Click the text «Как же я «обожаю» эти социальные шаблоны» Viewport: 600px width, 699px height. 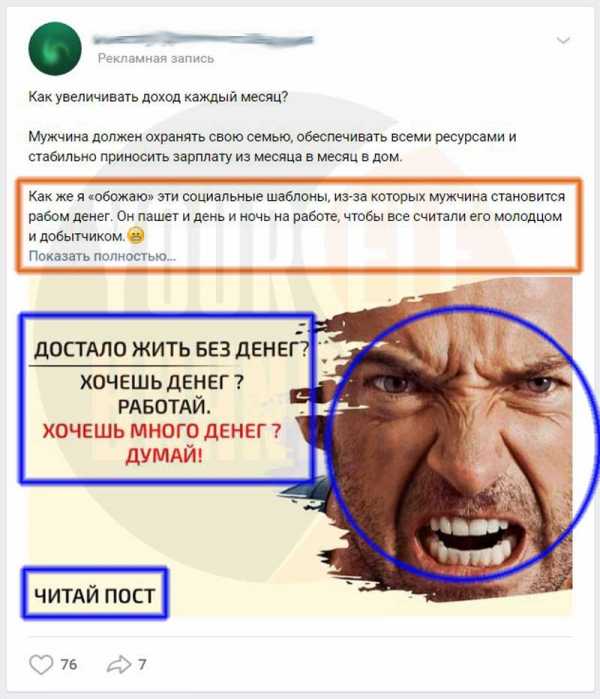point(178,196)
